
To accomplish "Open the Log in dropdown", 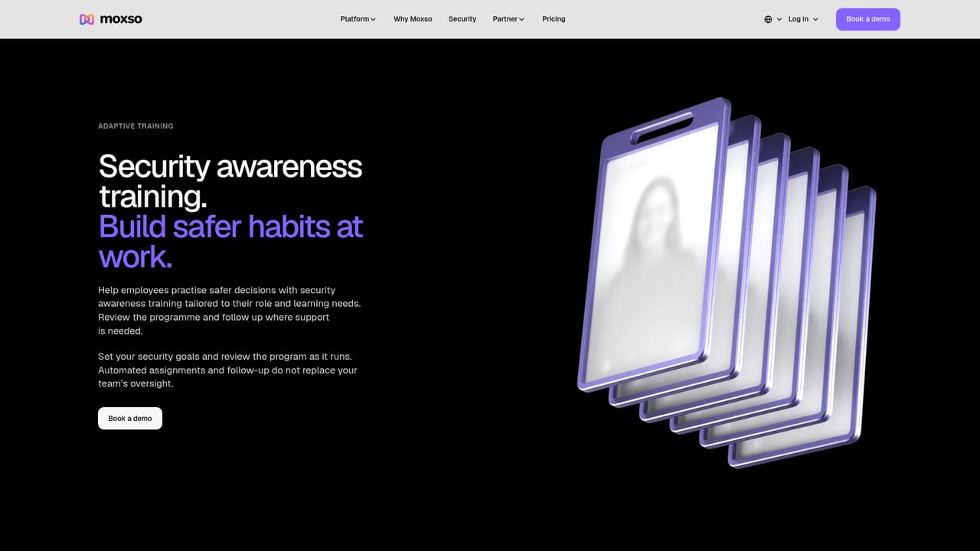I will [803, 19].
